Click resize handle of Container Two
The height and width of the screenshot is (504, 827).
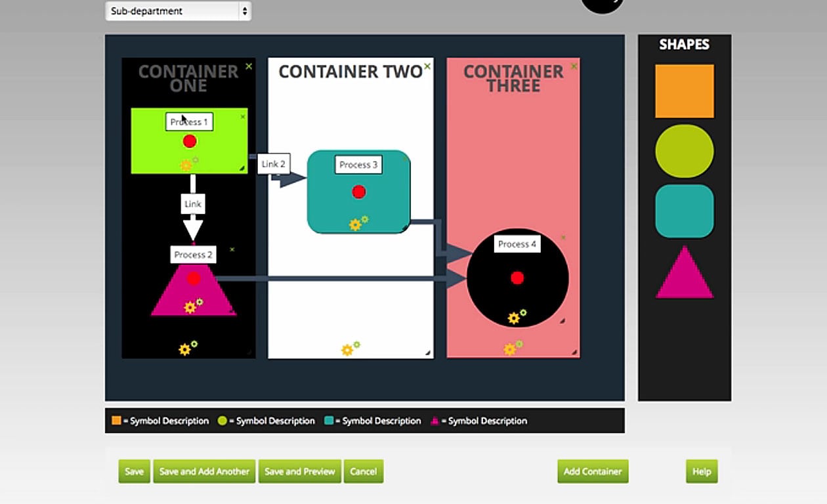pyautogui.click(x=428, y=353)
